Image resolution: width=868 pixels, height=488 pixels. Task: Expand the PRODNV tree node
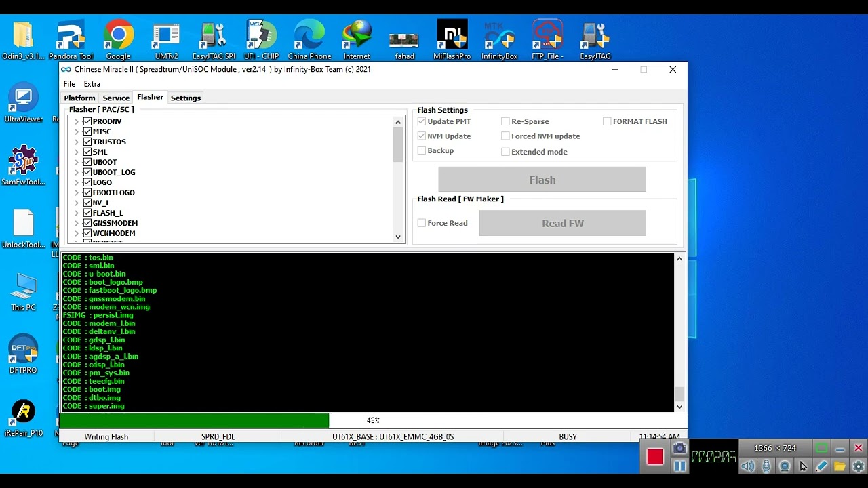[77, 121]
